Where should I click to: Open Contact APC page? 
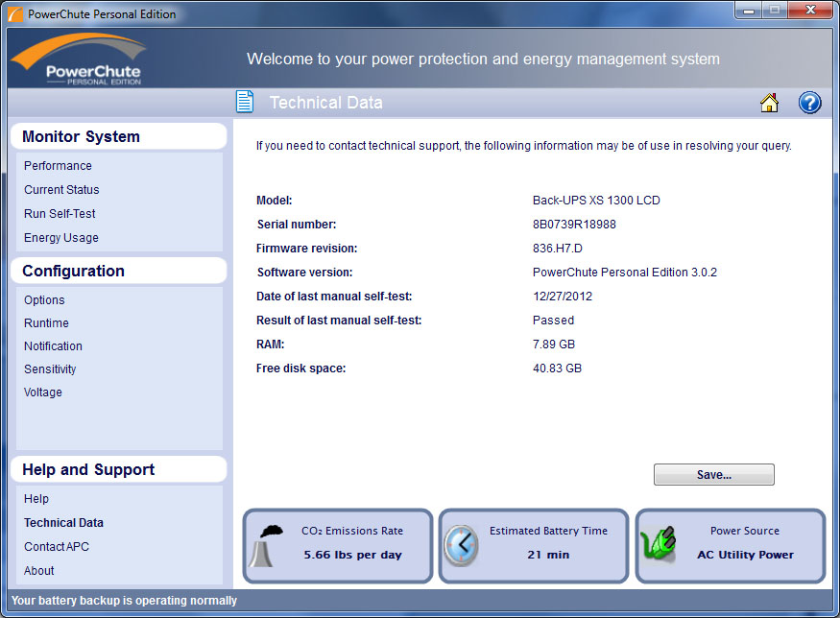coord(57,547)
